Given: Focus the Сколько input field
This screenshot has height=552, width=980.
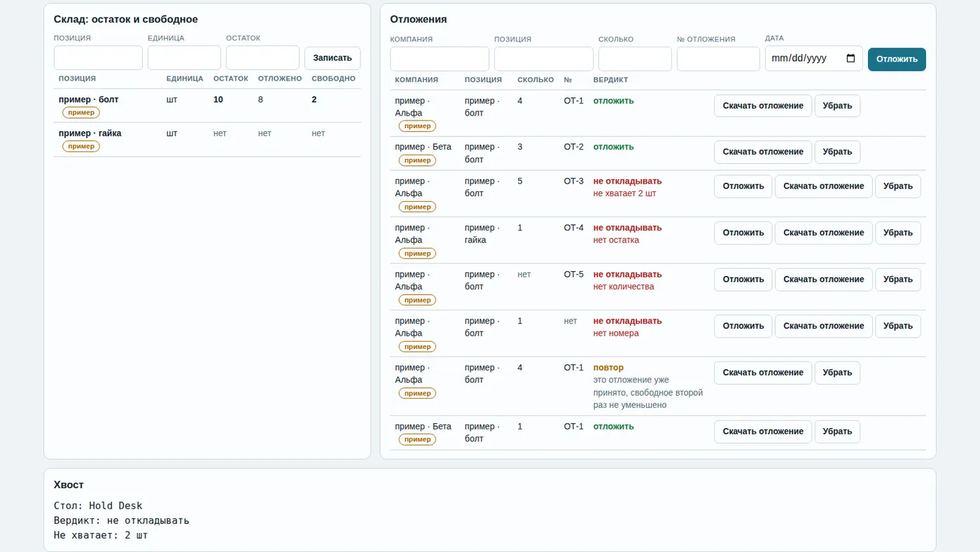Looking at the screenshot, I should pyautogui.click(x=635, y=59).
